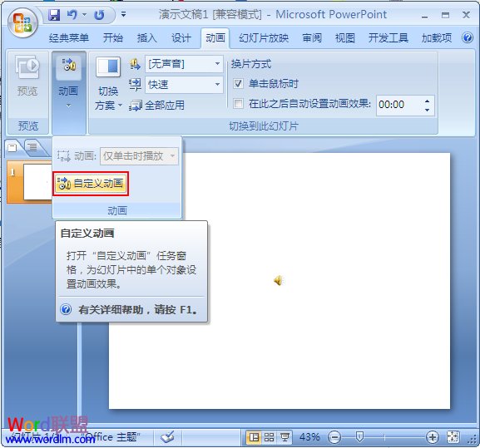
Task: Click the Redo icon in quick access toolbar
Action: point(99,15)
